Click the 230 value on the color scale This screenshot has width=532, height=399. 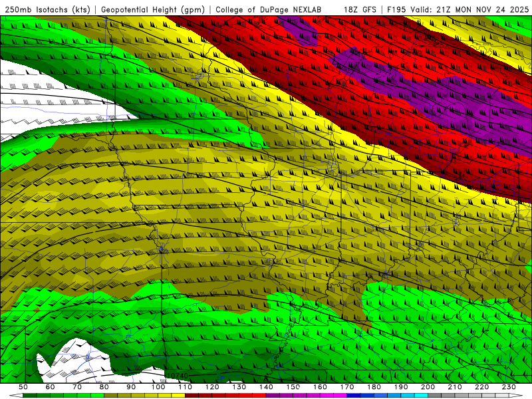point(509,387)
